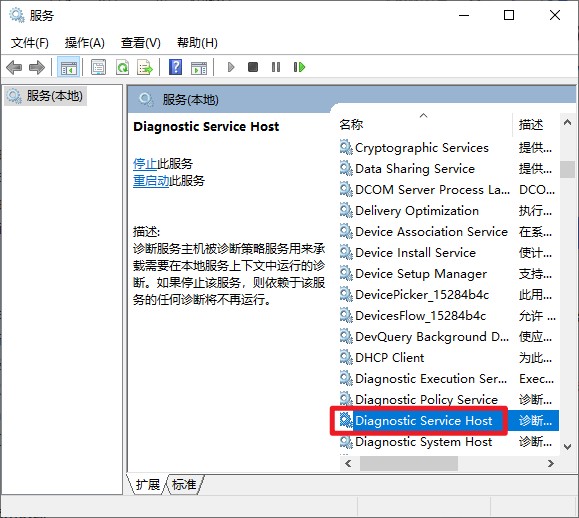Click the Pause Service icon

coord(276,67)
